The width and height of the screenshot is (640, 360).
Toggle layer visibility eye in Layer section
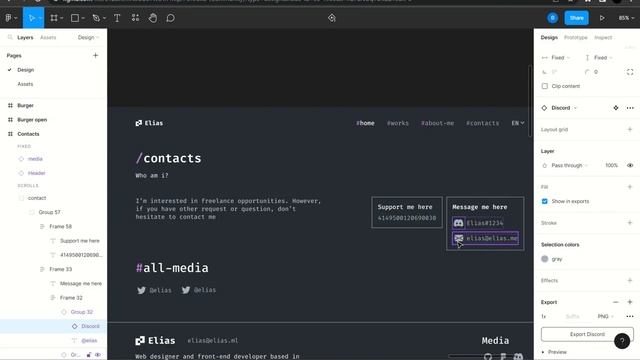630,165
